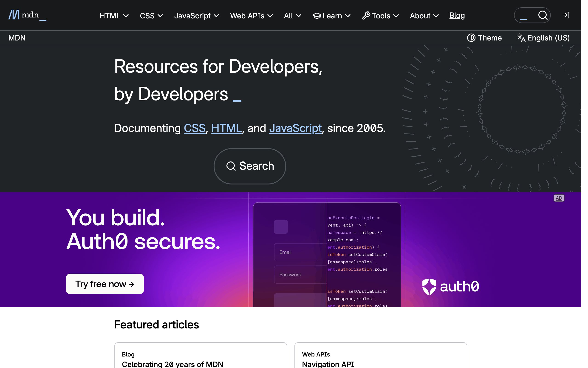Screen dimensions: 588x368
Task: Click the language translate icon
Action: [521, 38]
